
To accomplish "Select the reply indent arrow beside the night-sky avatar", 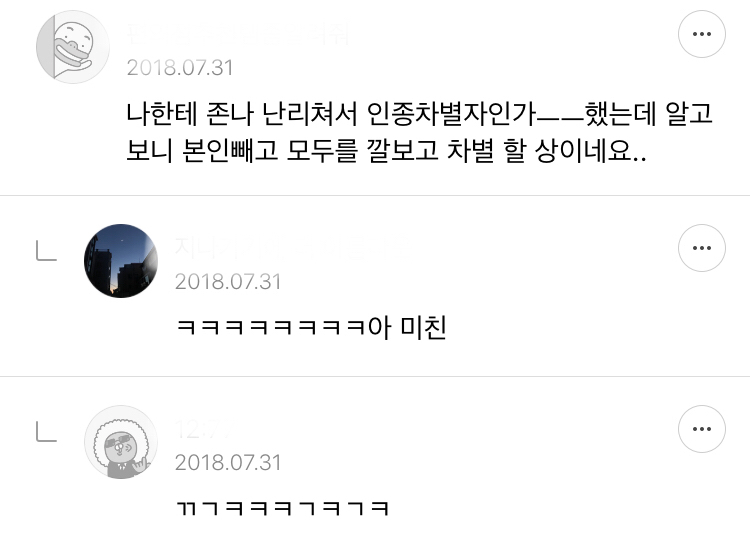I will coord(46,251).
